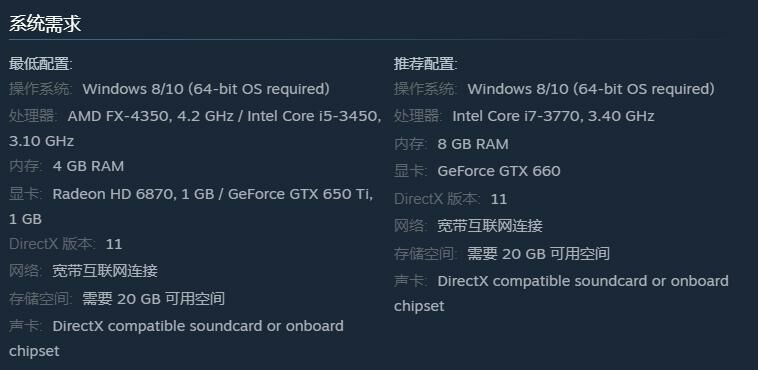Select the 推荐配置 column header
This screenshot has width=758, height=370.
(425, 64)
